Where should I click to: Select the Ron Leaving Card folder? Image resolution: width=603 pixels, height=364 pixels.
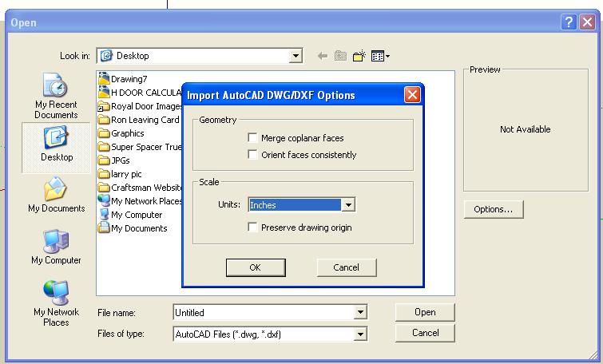(x=139, y=120)
